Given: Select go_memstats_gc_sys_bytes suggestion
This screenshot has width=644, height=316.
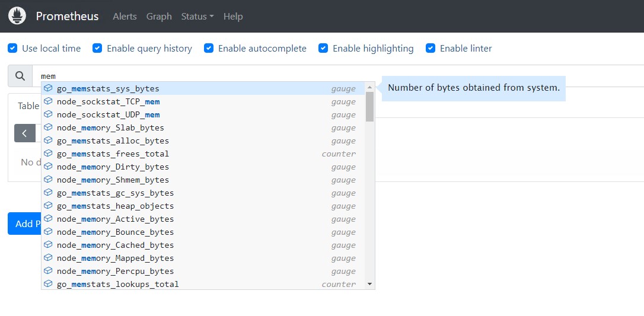Looking at the screenshot, I should (x=203, y=193).
